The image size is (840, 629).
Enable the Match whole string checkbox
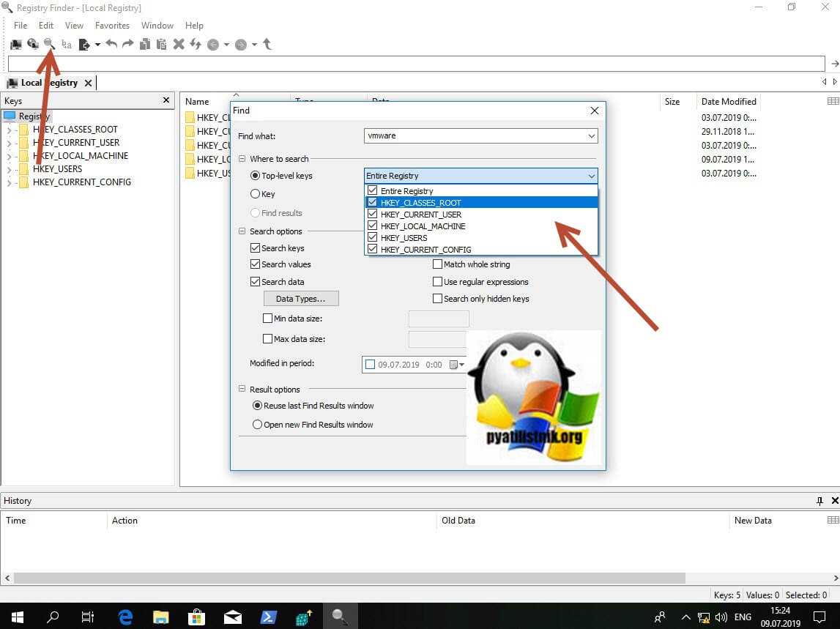tap(438, 264)
